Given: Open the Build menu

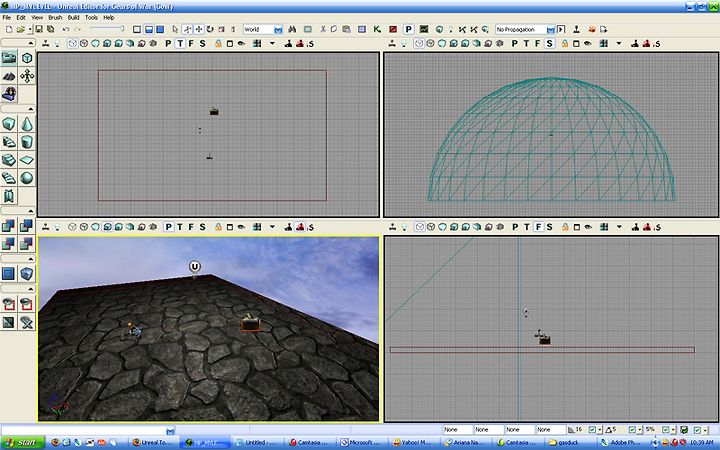Looking at the screenshot, I should pos(73,17).
